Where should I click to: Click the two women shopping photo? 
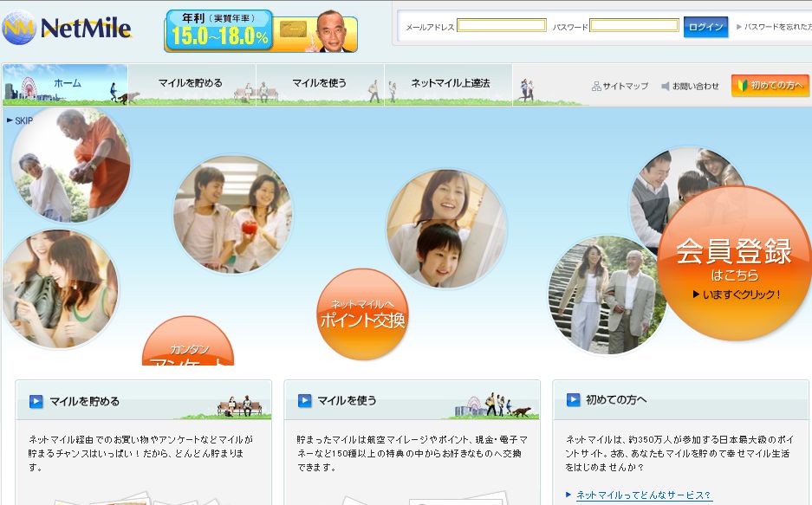[60, 288]
